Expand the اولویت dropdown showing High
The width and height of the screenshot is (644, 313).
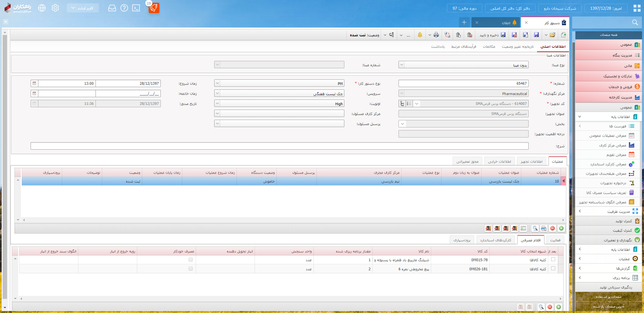pos(217,104)
